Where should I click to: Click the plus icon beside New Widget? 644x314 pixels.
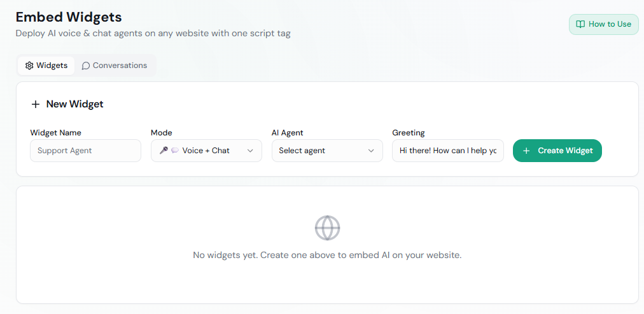tap(36, 104)
